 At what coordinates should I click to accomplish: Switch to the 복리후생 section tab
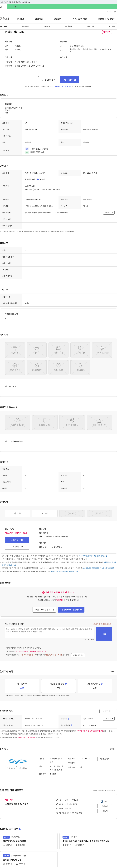coord(68,26)
